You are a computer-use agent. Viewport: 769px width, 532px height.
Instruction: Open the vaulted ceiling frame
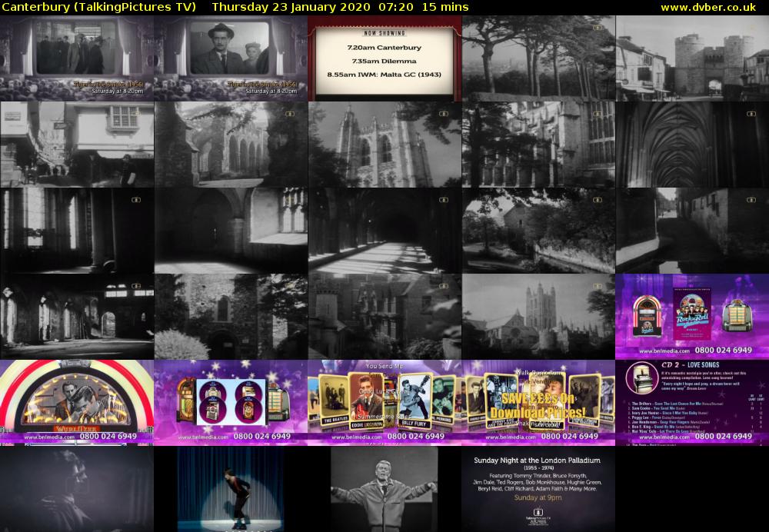[x=692, y=145]
